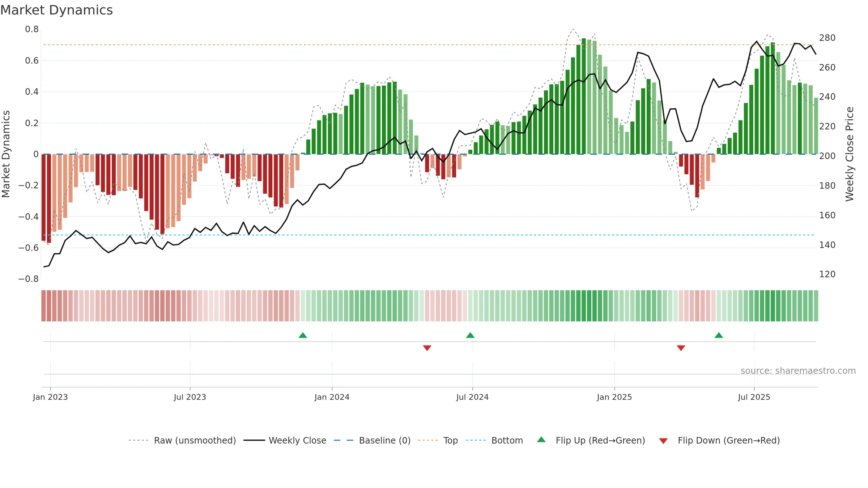Click the Jul 2024 axis label
The image size is (868, 488).
[x=472, y=397]
